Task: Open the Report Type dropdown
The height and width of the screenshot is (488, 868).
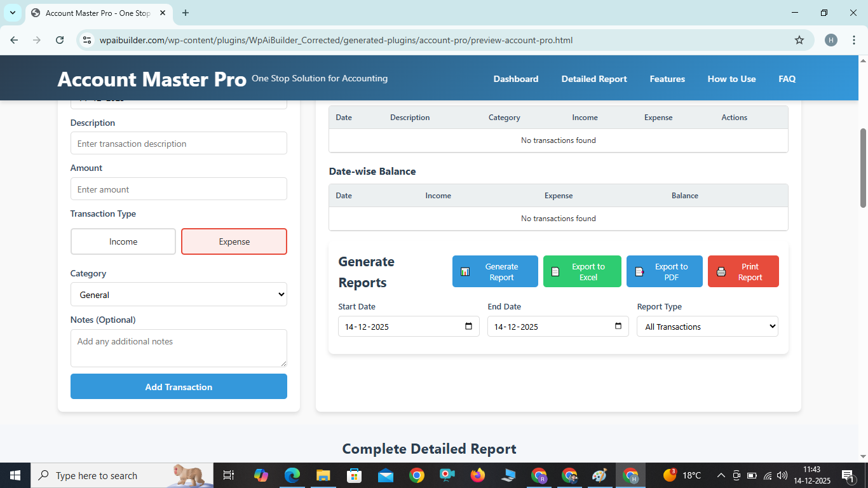Action: [x=707, y=326]
